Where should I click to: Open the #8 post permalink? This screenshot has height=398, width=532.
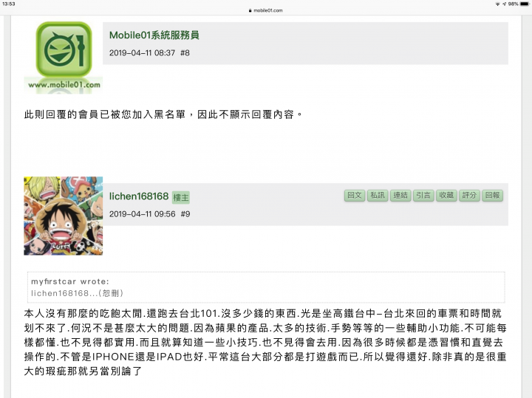click(x=185, y=53)
